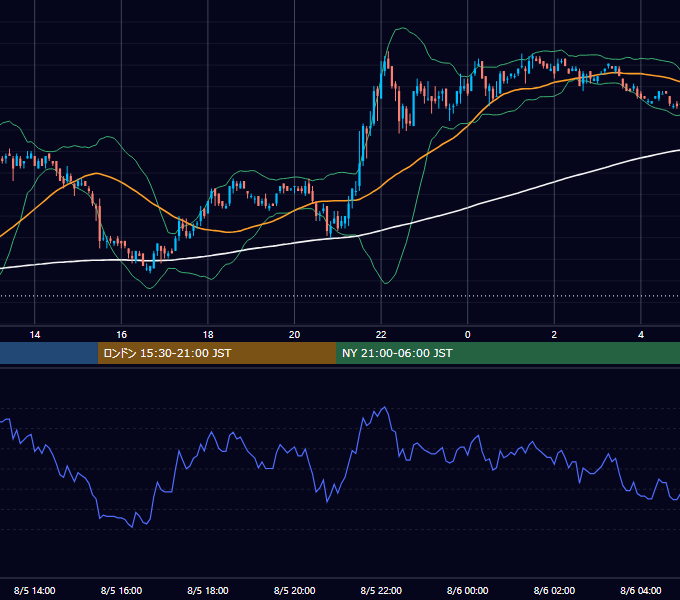The height and width of the screenshot is (600, 680).
Task: Click the 14 hour label on price chart axis
Action: [x=35, y=335]
